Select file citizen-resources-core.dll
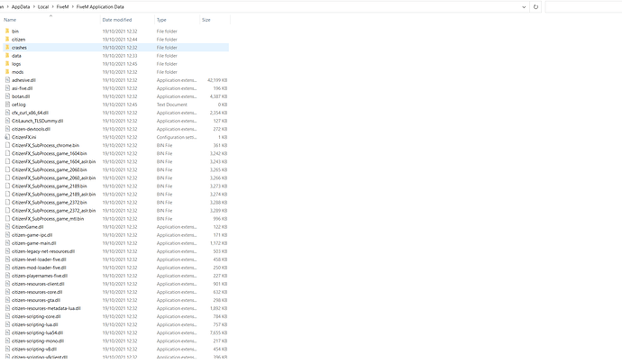622x364 pixels. coord(37,292)
